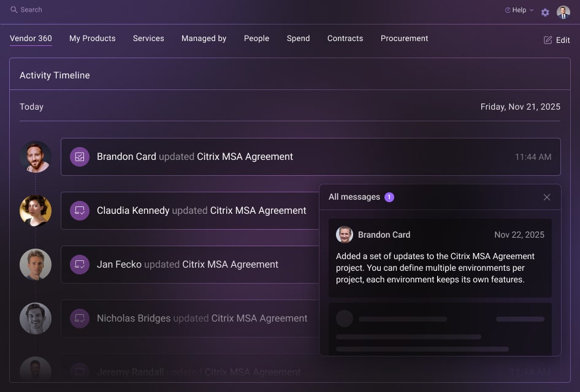Click the checklist icon beside Brandon Card
This screenshot has height=392, width=580.
[x=80, y=157]
